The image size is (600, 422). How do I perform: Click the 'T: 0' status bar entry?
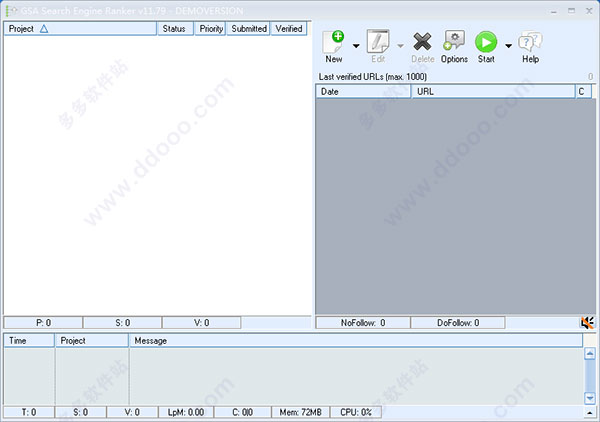click(x=29, y=412)
